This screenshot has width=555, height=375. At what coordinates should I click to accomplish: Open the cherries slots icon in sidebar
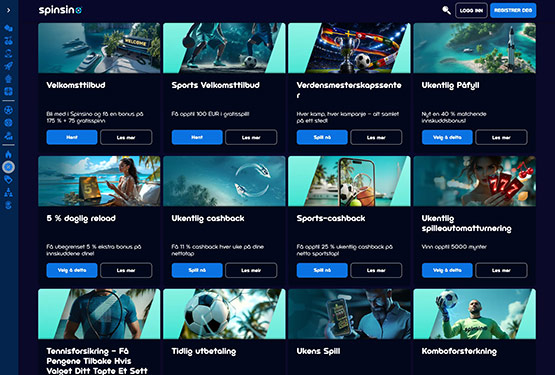pos(8,41)
